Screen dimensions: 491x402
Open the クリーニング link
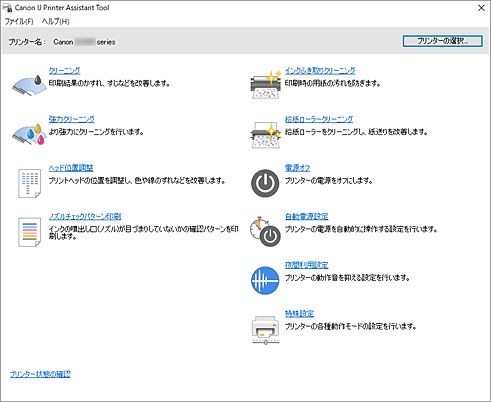coord(64,71)
